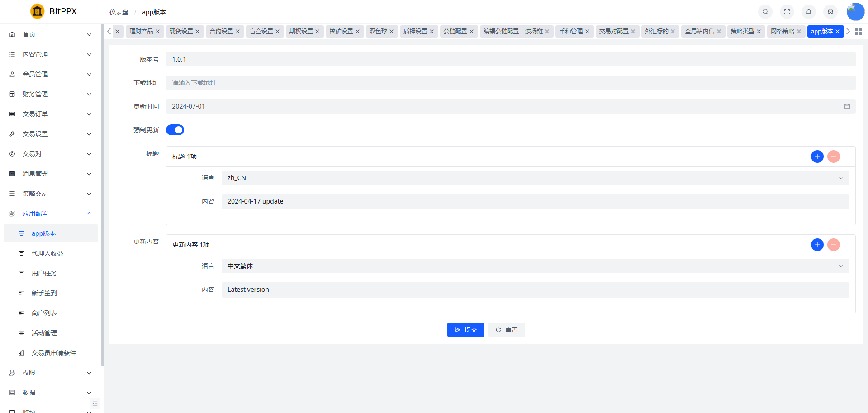
Task: Select 代理人收益 in sidebar
Action: [47, 253]
